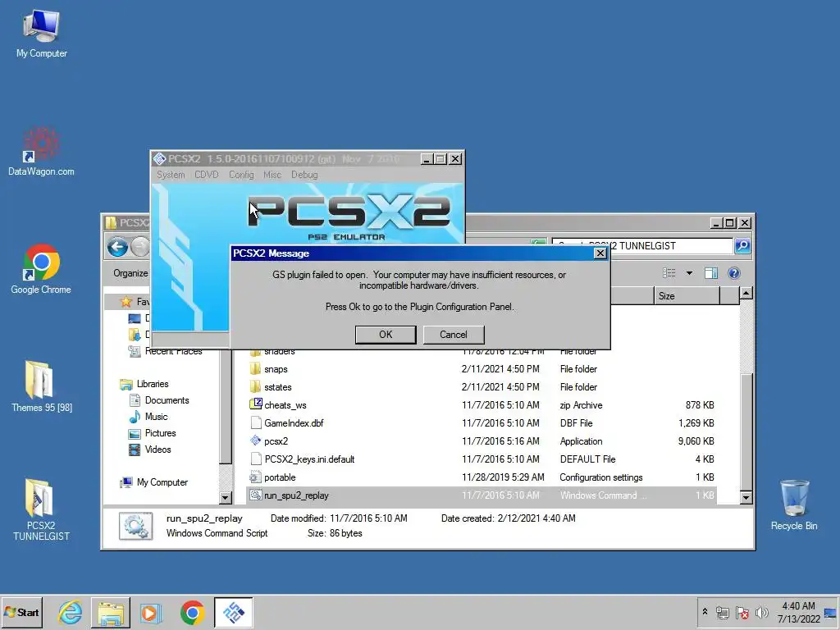Click the change view icon in Explorer
Viewport: 840px width, 630px height.
tap(669, 273)
